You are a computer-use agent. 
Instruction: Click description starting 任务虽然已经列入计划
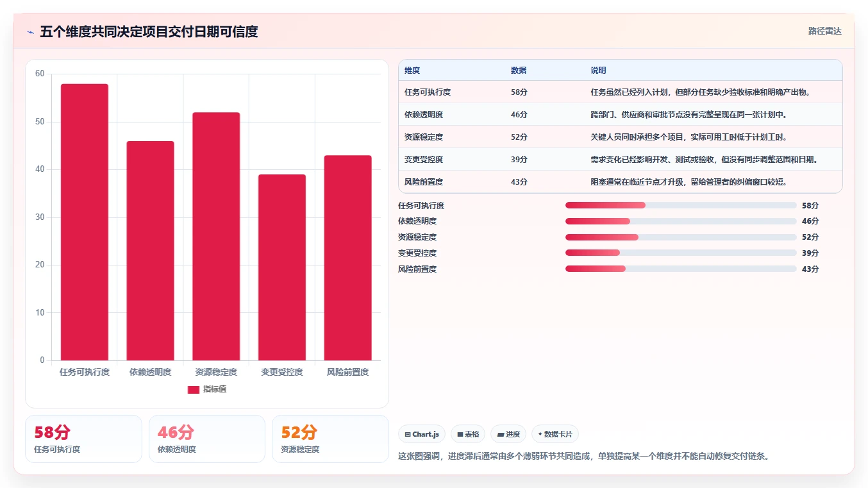701,92
